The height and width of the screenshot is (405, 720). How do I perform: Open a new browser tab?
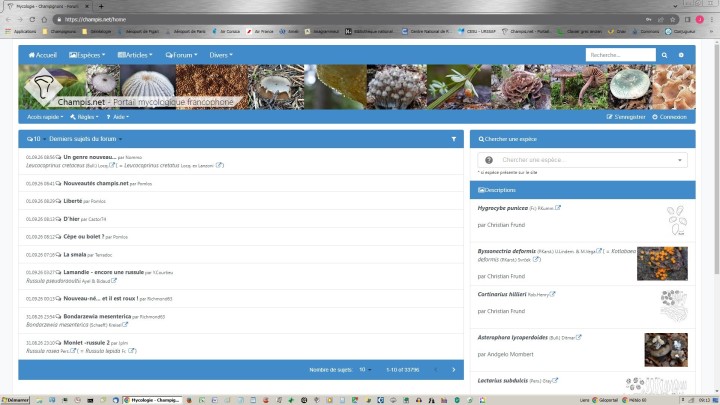click(101, 6)
